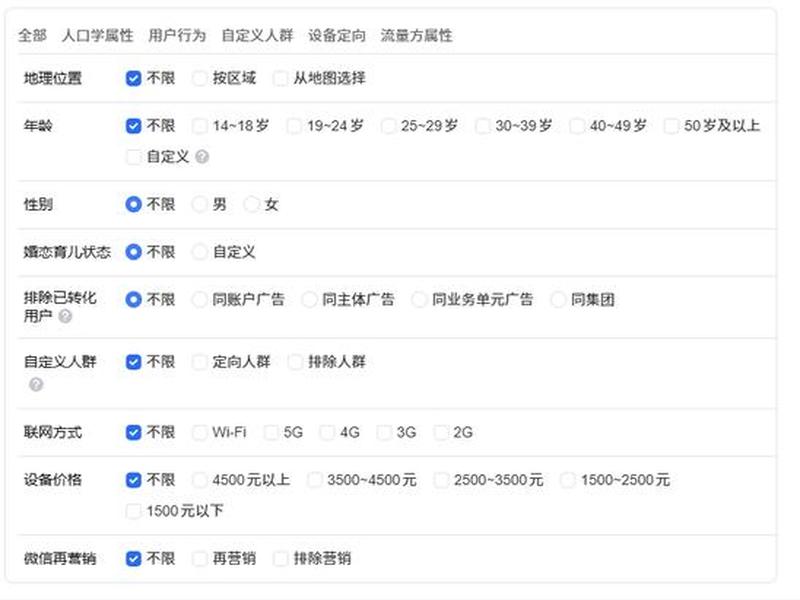Check 自定义 in 年龄 row
This screenshot has width=800, height=600.
pyautogui.click(x=133, y=157)
